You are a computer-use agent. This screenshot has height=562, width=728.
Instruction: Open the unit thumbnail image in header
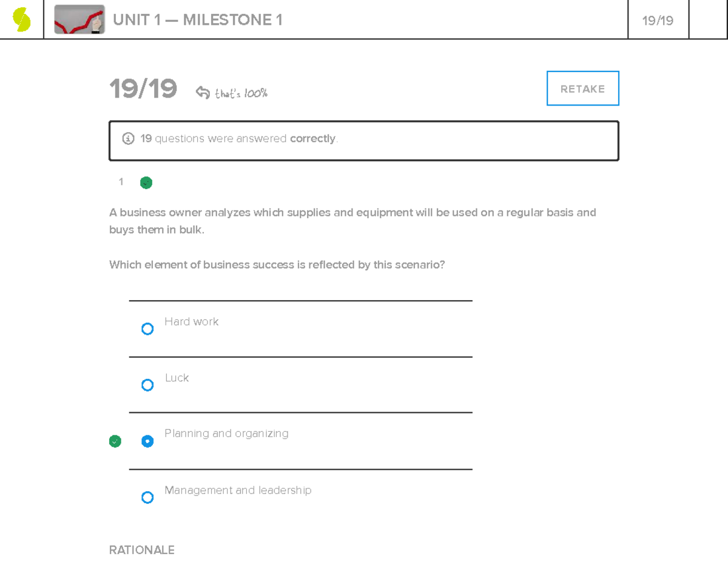click(79, 20)
